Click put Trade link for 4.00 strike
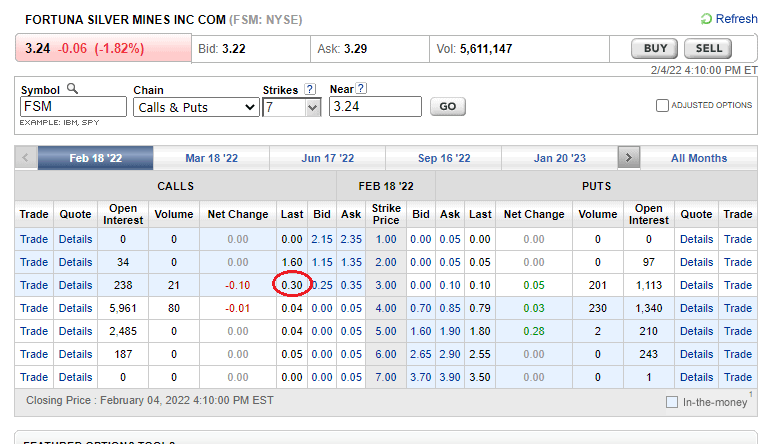 point(738,308)
